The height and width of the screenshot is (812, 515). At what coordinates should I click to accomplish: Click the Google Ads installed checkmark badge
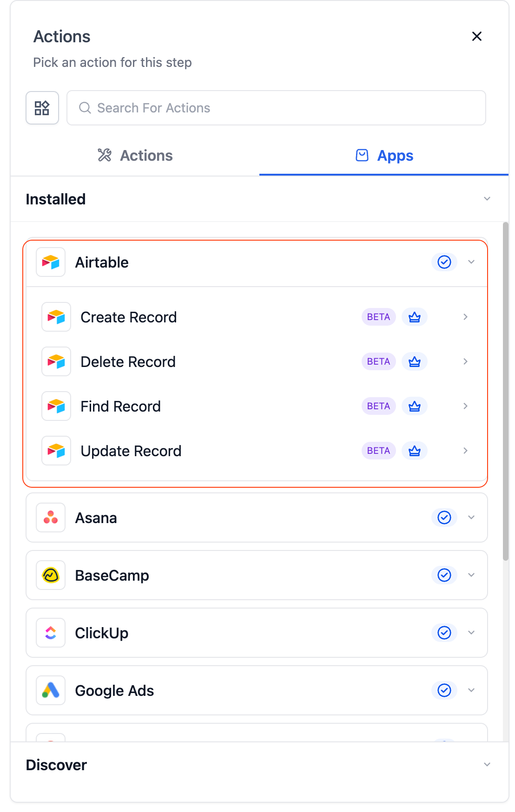[444, 690]
